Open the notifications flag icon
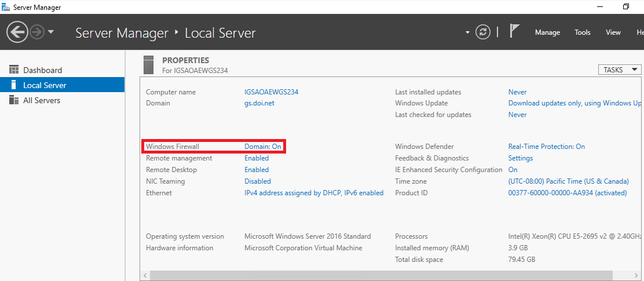 514,31
